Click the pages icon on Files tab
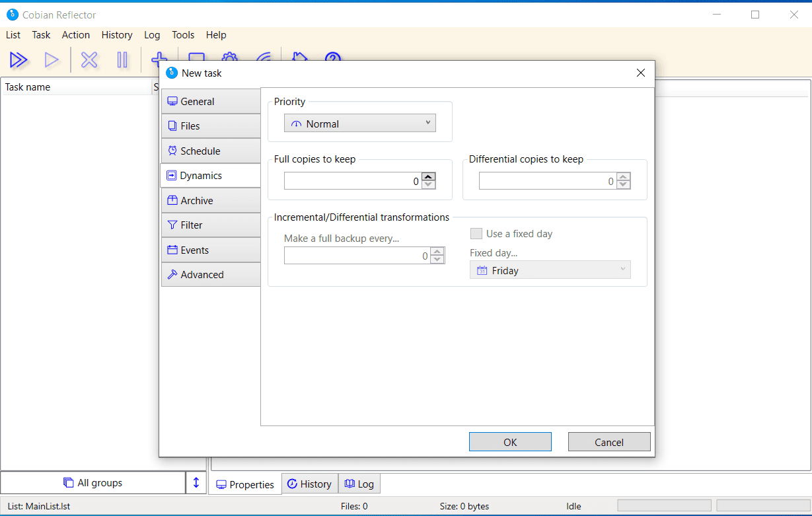The width and height of the screenshot is (812, 516). coord(172,126)
